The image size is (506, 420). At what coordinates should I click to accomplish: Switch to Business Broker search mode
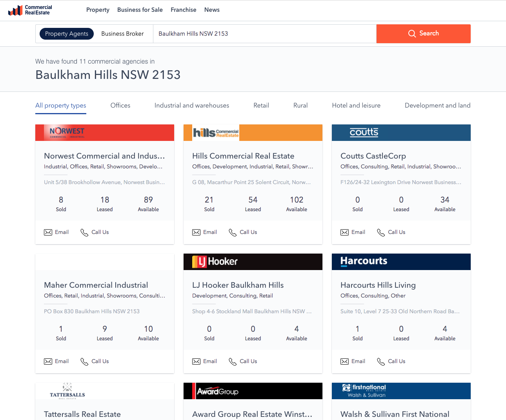click(x=122, y=34)
